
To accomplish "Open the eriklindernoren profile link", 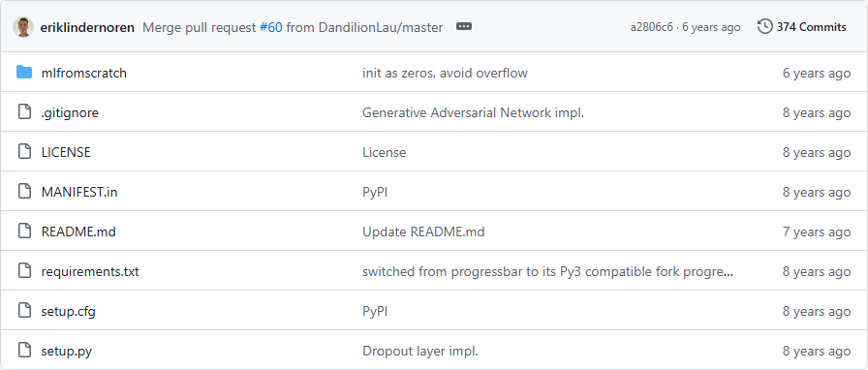I will coord(87,27).
